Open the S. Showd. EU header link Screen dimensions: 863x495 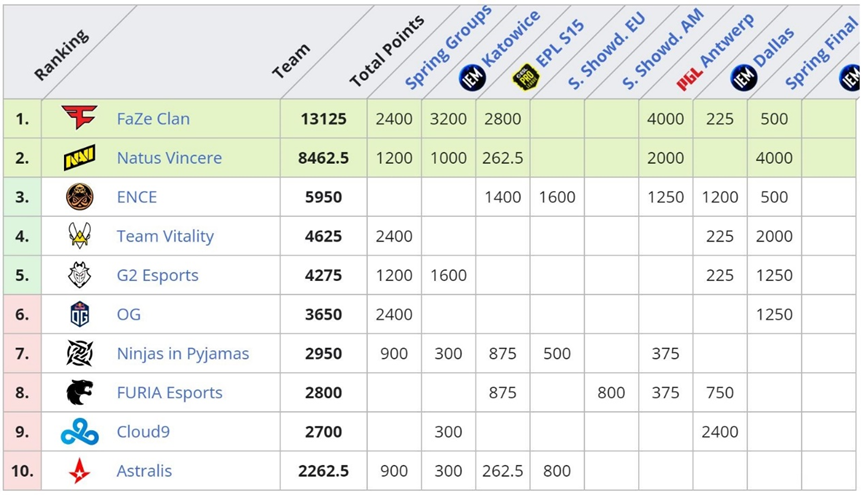606,51
